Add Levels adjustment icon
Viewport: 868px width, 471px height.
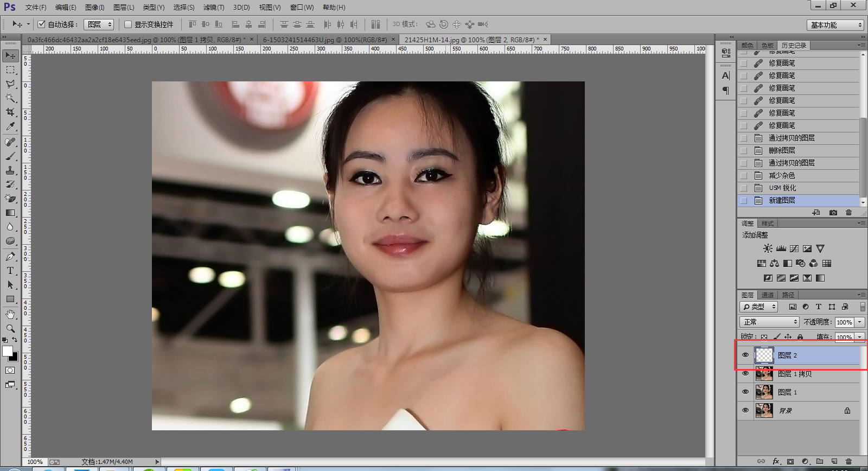(781, 249)
